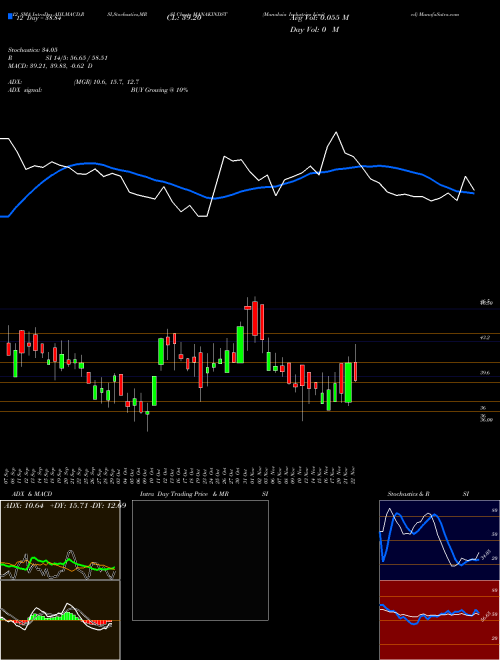Click the 42.2 price axis label
This screenshot has height=660, width=500.
(485, 338)
